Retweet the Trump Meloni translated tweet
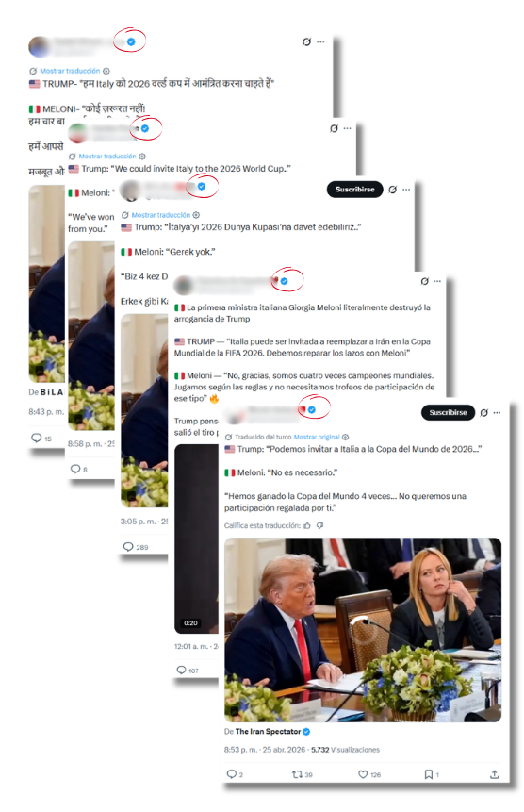The width and height of the screenshot is (524, 812). [297, 774]
